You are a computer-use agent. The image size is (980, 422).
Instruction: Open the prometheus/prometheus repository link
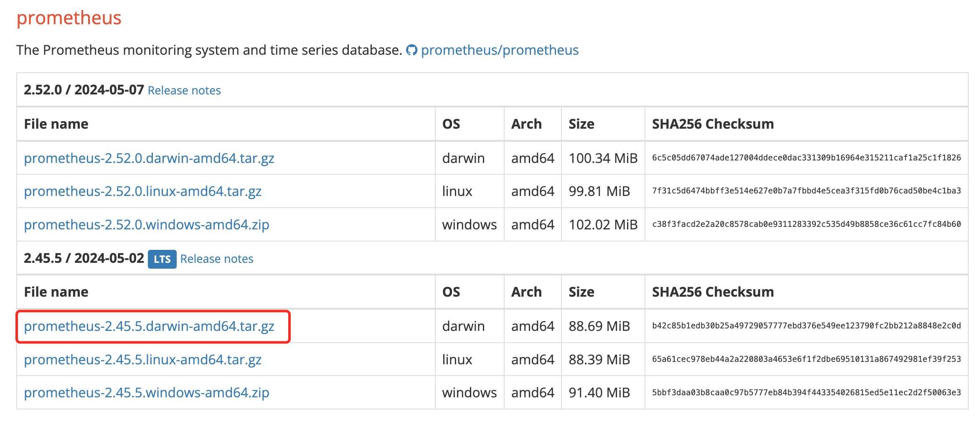(500, 50)
